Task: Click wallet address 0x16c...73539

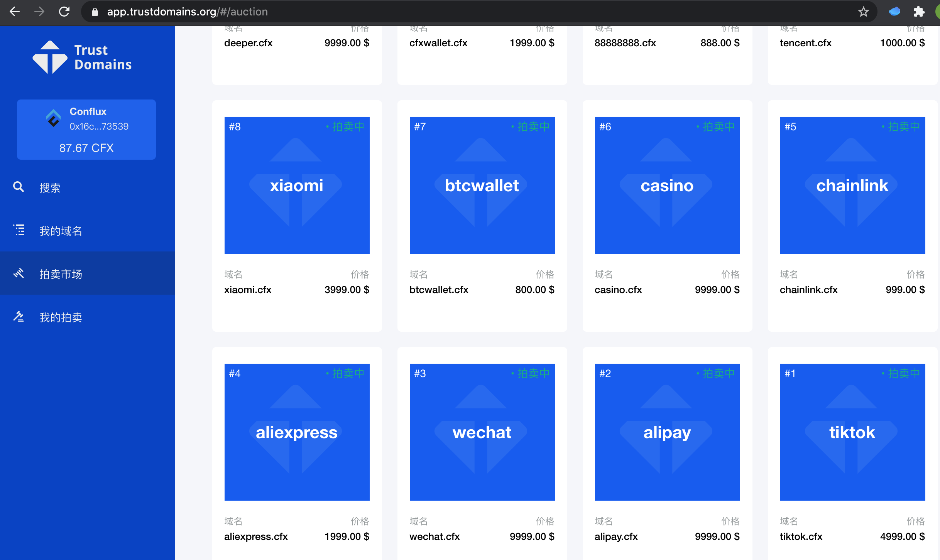Action: point(99,127)
